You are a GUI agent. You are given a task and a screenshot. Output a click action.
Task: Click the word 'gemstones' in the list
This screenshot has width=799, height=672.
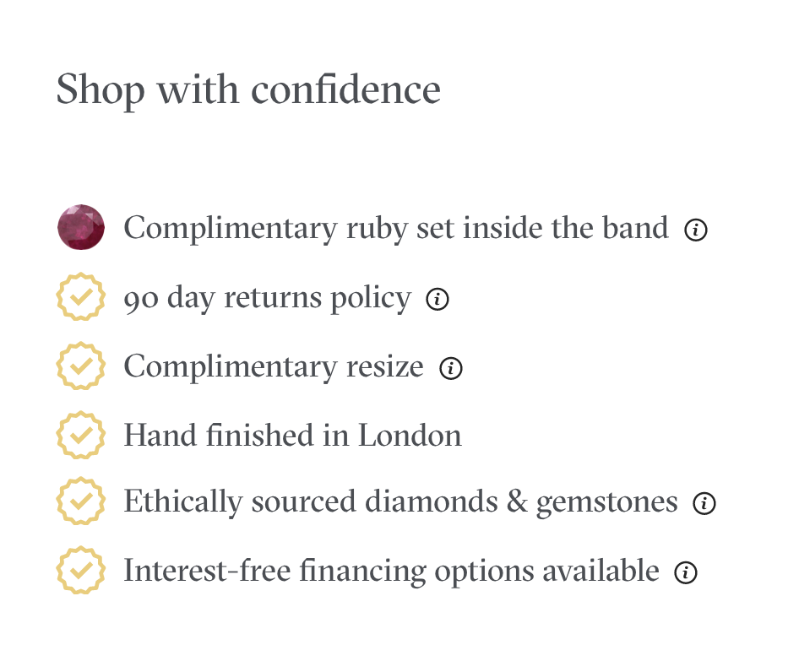click(x=607, y=503)
